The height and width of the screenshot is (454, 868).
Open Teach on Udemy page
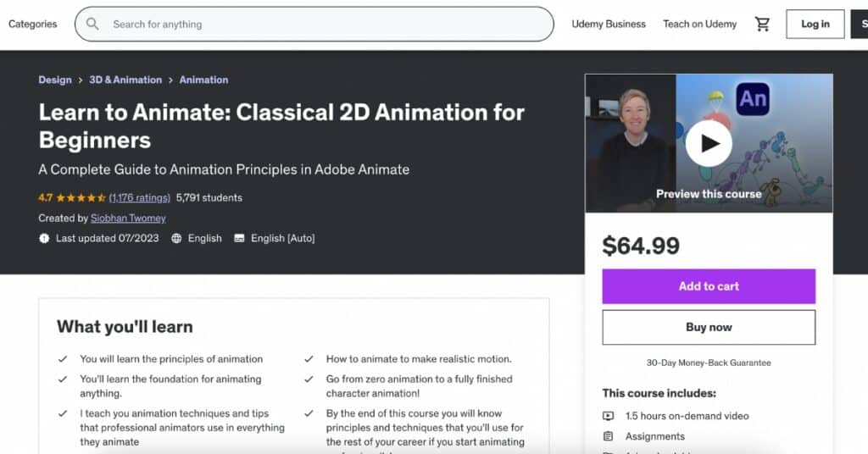pyautogui.click(x=699, y=24)
